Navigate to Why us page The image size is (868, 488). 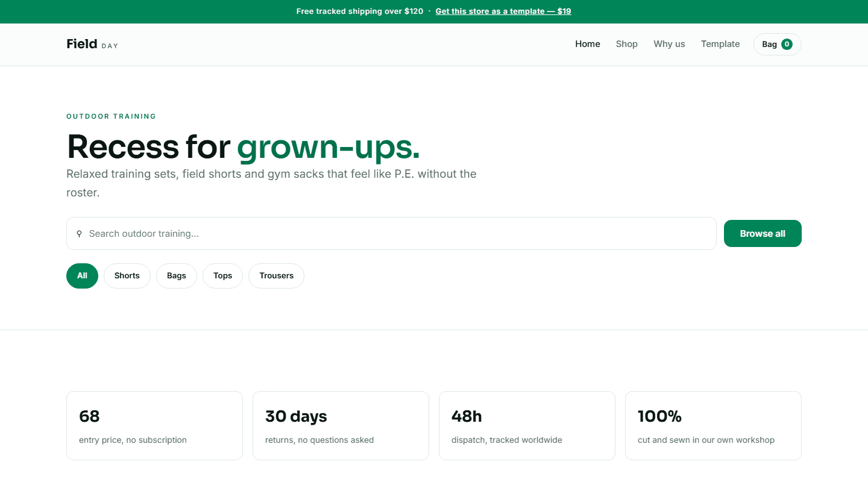pos(669,44)
